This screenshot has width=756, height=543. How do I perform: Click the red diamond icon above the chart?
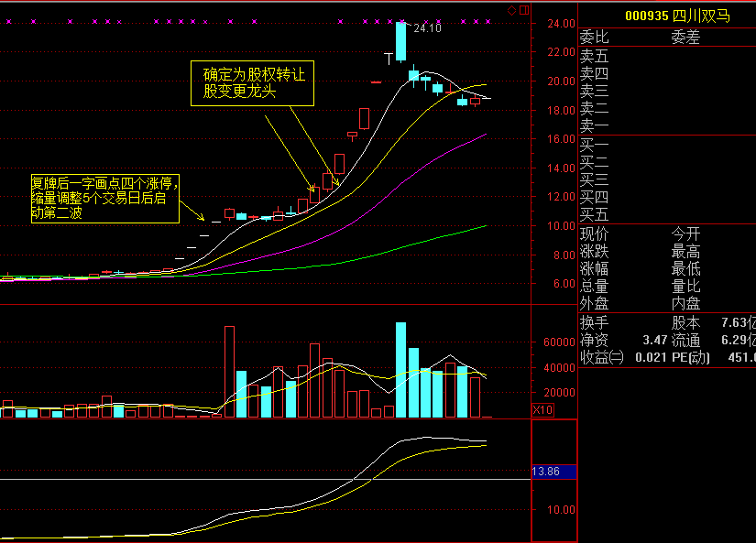[512, 10]
